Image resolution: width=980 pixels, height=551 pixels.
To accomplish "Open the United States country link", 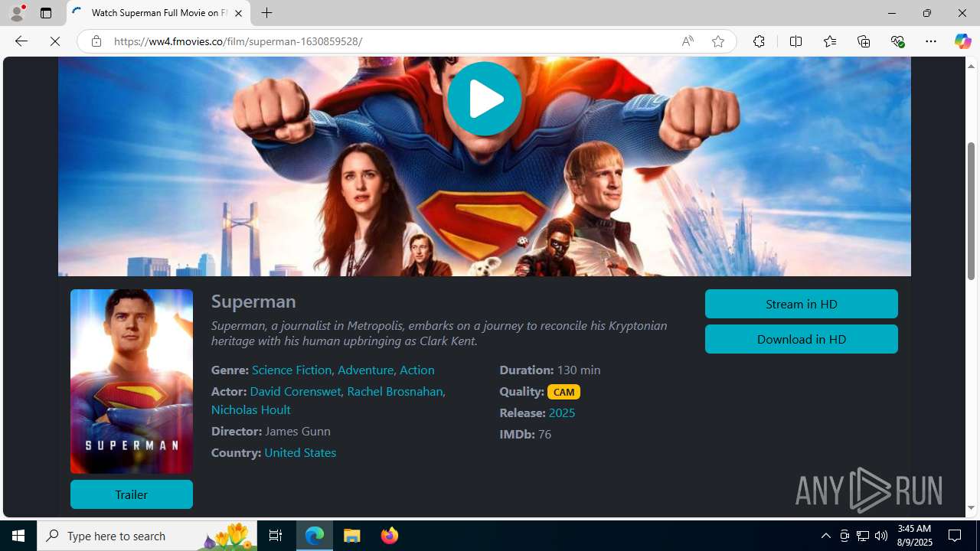I will tap(300, 452).
